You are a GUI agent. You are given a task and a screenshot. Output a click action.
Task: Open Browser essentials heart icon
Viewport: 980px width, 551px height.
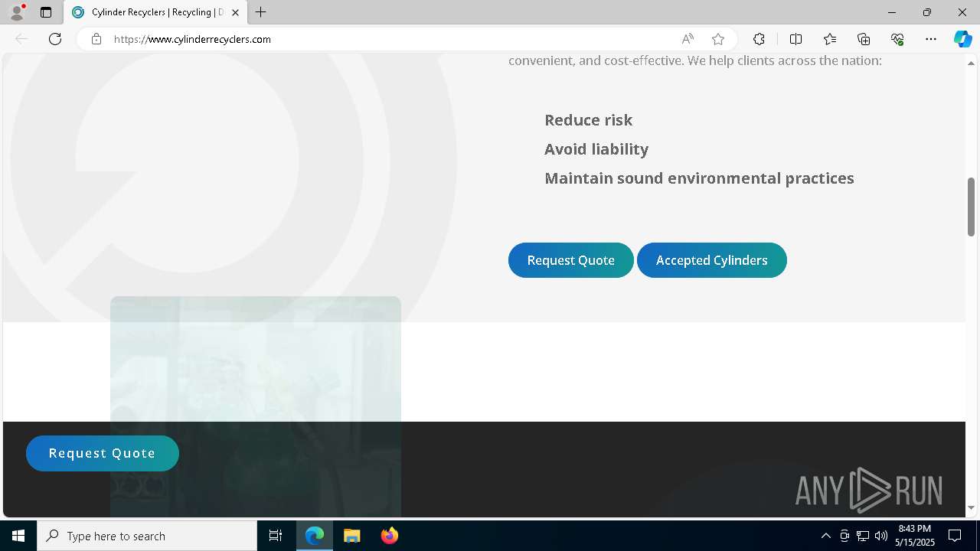tap(897, 39)
